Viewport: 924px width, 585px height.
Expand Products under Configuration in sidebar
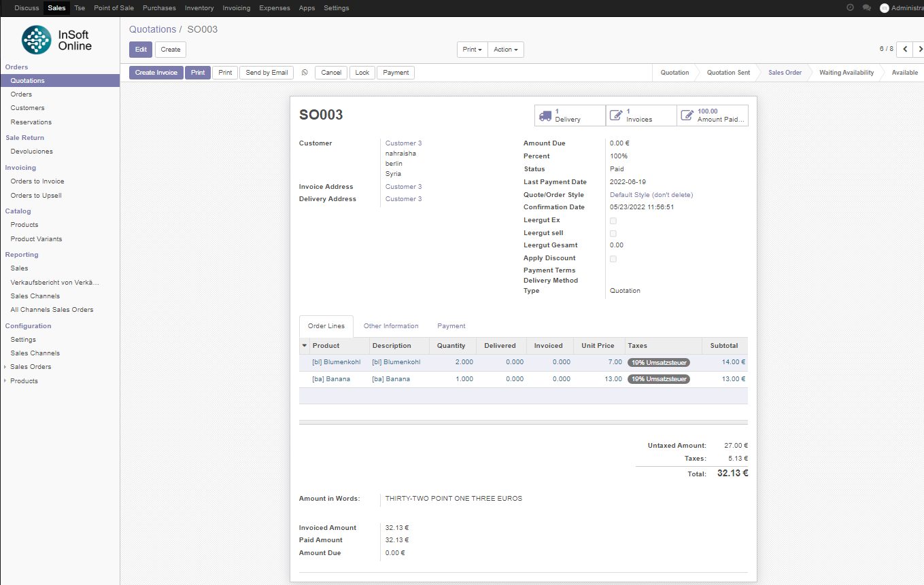point(24,381)
